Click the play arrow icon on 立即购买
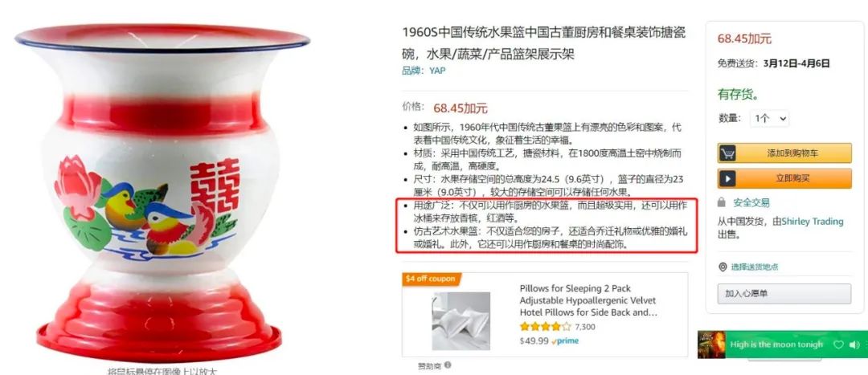The image size is (868, 375). pyautogui.click(x=728, y=178)
